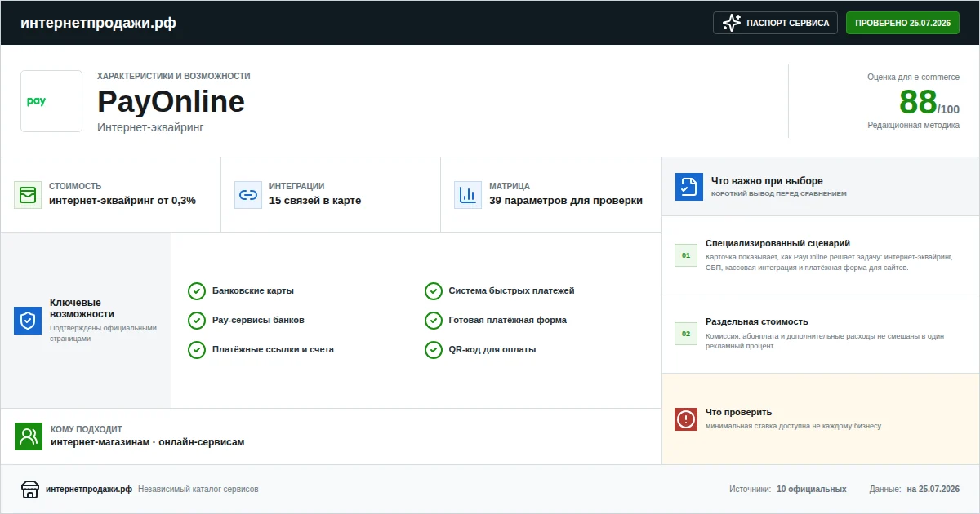
Task: Click the Специализированный сценарий heading
Action: pos(777,243)
